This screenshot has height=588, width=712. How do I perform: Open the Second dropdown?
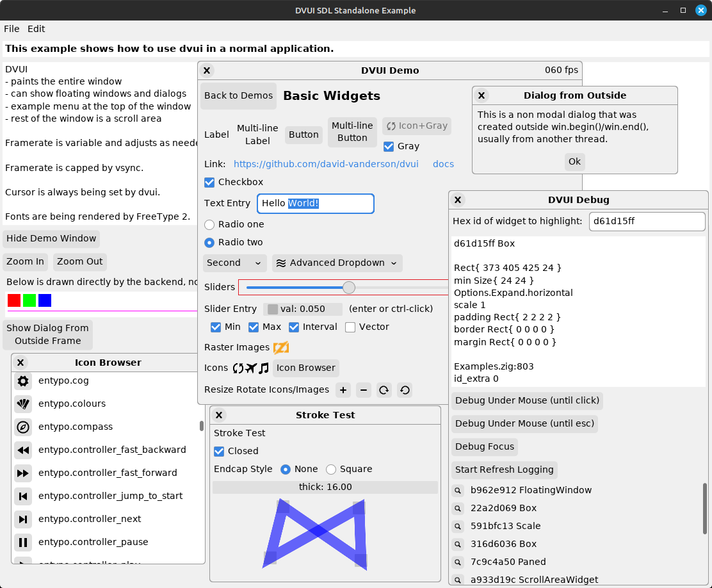click(x=234, y=263)
